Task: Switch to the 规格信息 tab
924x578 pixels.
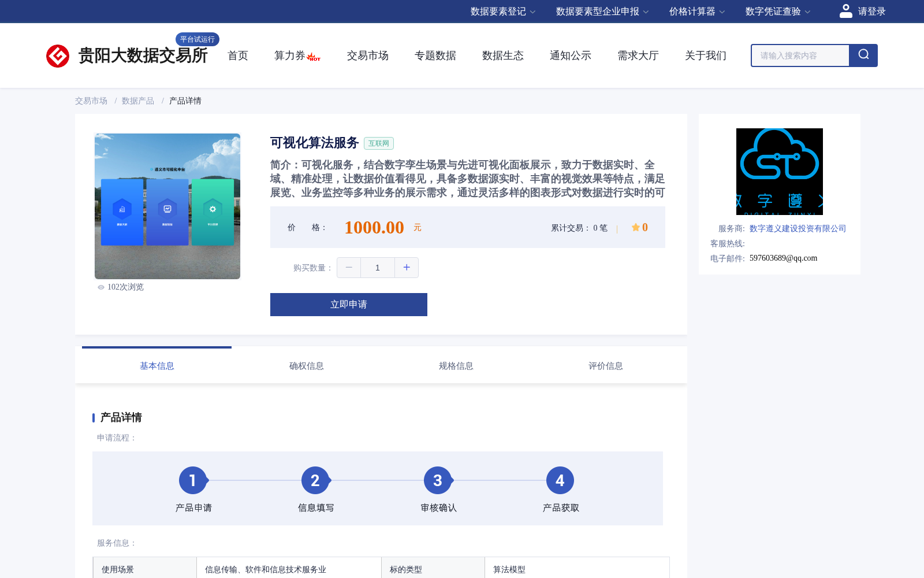Action: 456,366
